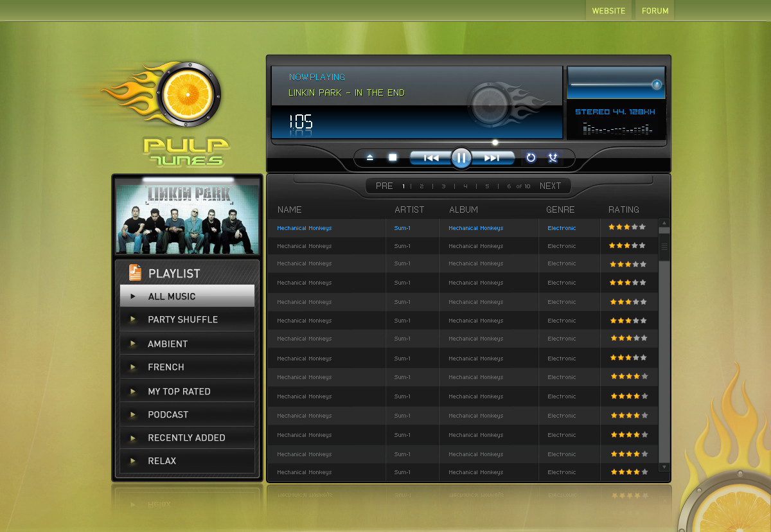
Task: Click the arrow icon beside RELAX
Action: (133, 461)
